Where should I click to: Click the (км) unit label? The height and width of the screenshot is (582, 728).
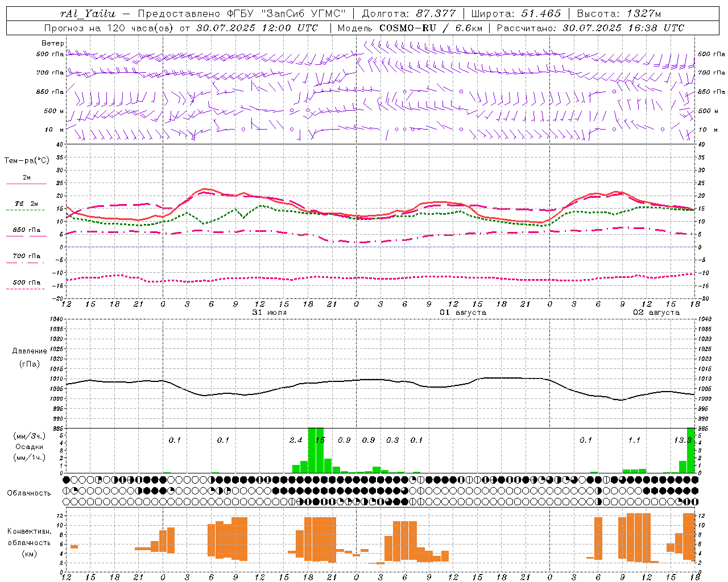[x=29, y=554]
